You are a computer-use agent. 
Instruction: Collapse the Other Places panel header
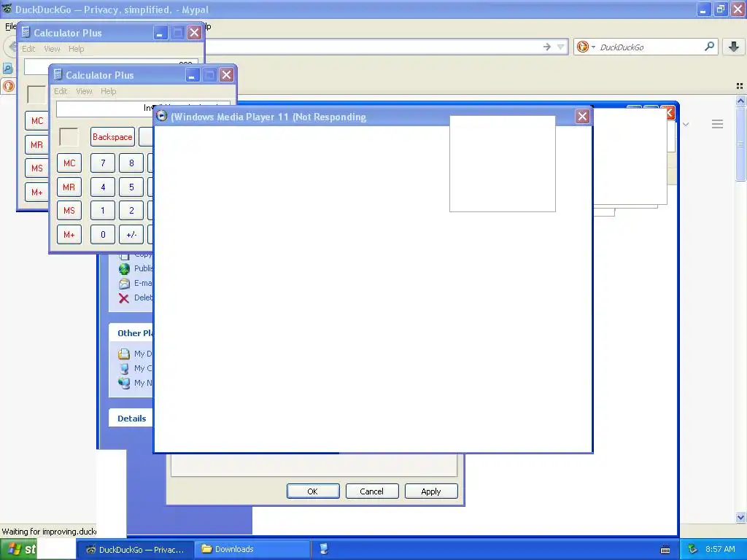[x=131, y=332]
